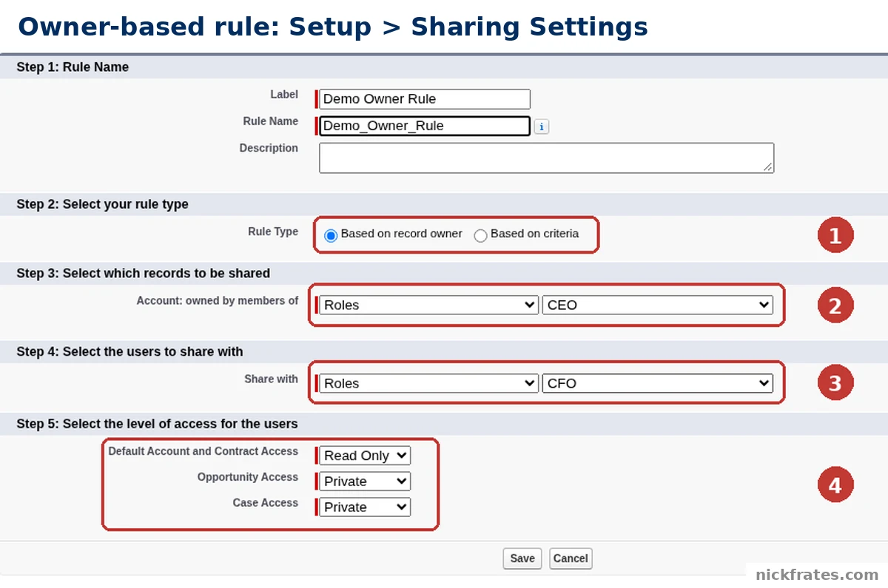The height and width of the screenshot is (588, 888).
Task: Click the 'Account: owned by members of' label
Action: click(x=218, y=301)
